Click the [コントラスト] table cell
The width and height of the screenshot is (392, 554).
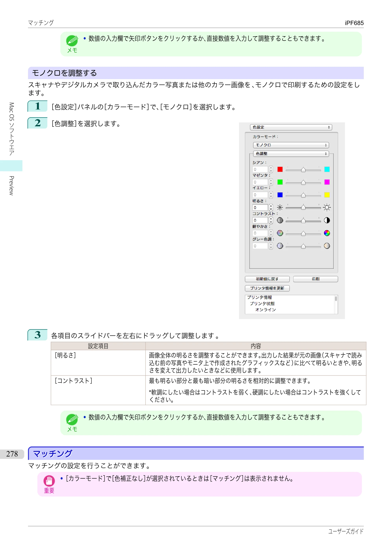[x=98, y=390]
